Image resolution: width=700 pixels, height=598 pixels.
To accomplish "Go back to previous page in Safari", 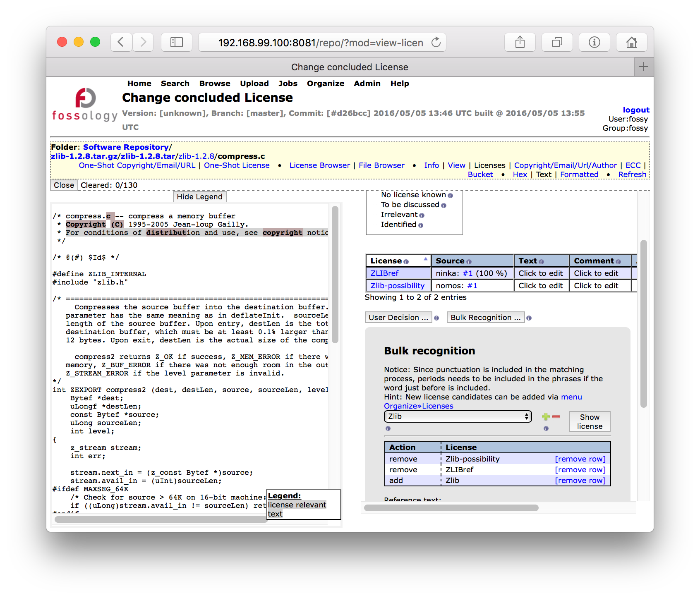I will pyautogui.click(x=121, y=42).
